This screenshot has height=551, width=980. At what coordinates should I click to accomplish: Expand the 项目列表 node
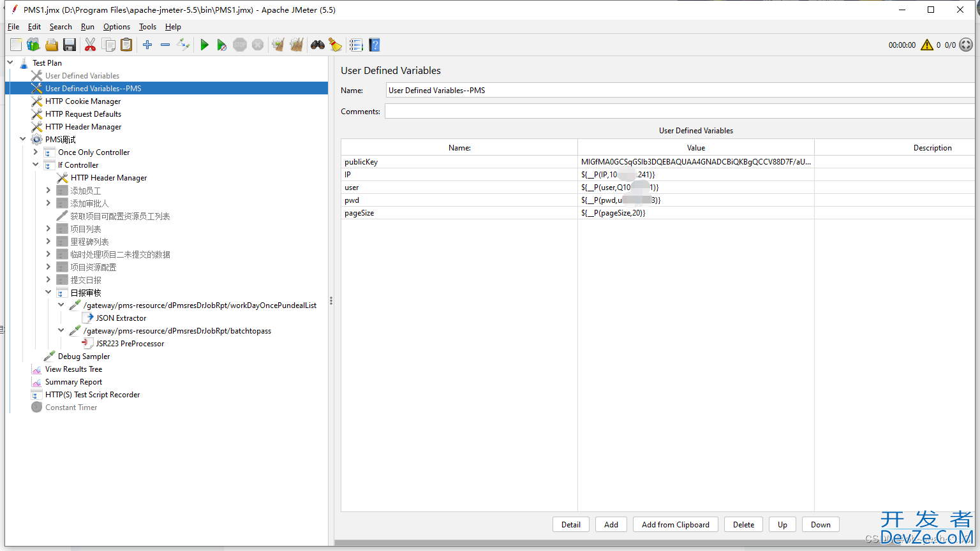[x=48, y=228]
